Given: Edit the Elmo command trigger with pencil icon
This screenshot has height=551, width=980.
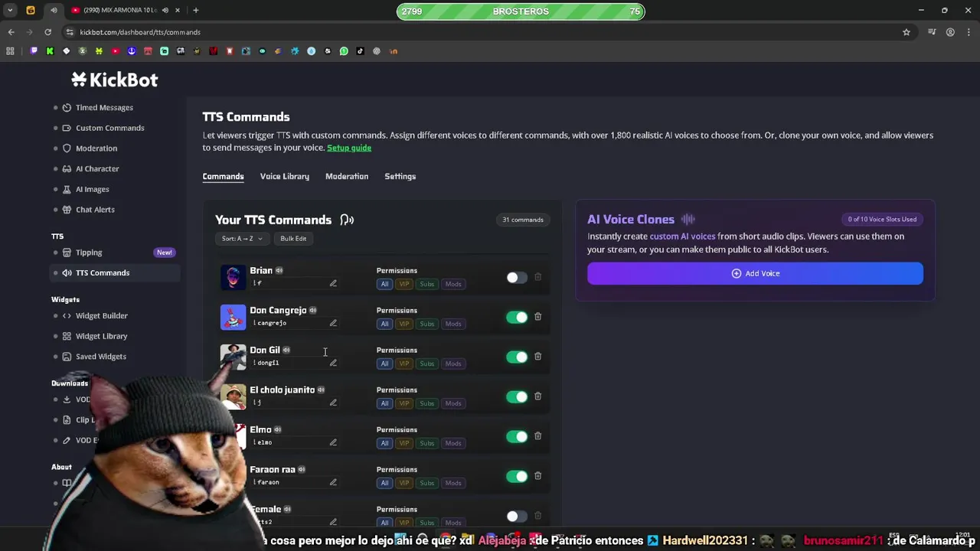Looking at the screenshot, I should [333, 442].
